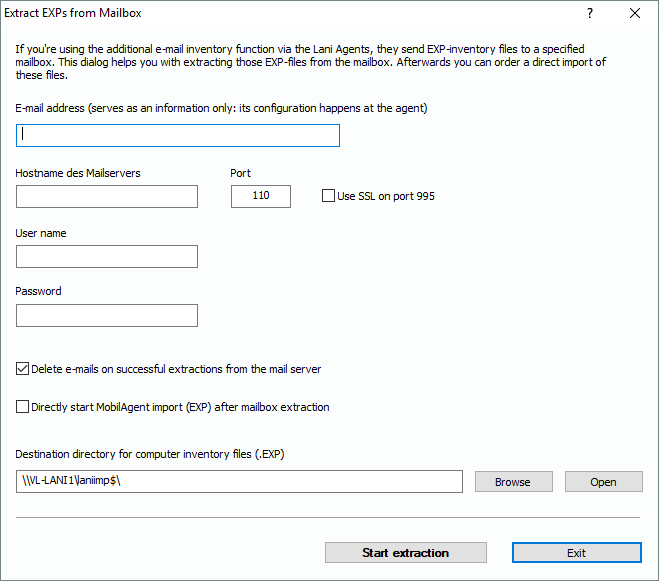659x581 pixels.
Task: Select the Port field showing 110
Action: pyautogui.click(x=260, y=196)
